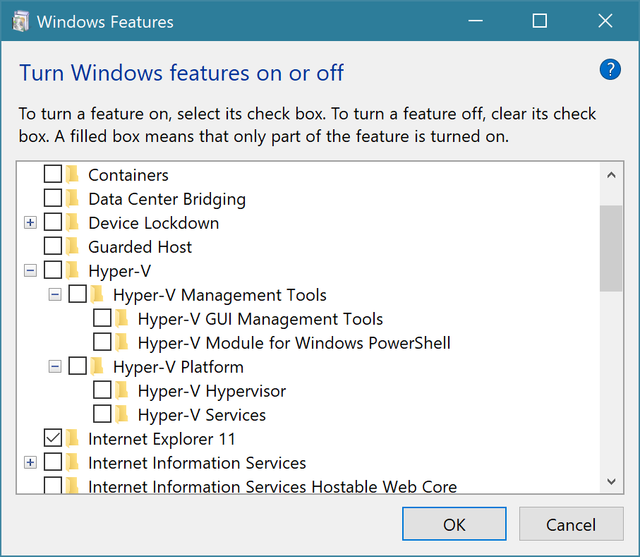640x557 pixels.
Task: Check the top-level Hyper-V checkbox
Action: click(x=53, y=270)
